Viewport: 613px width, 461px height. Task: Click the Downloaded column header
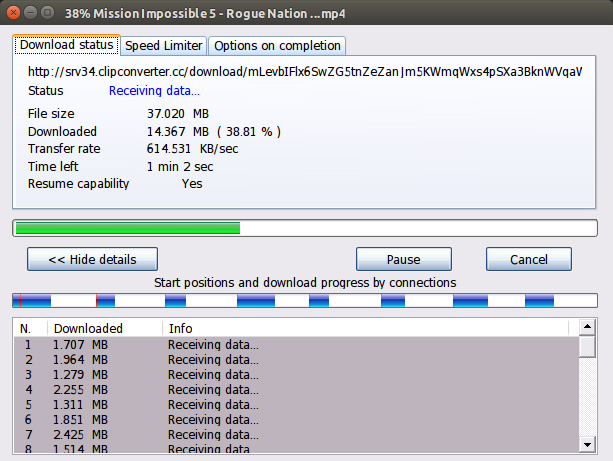tap(105, 328)
